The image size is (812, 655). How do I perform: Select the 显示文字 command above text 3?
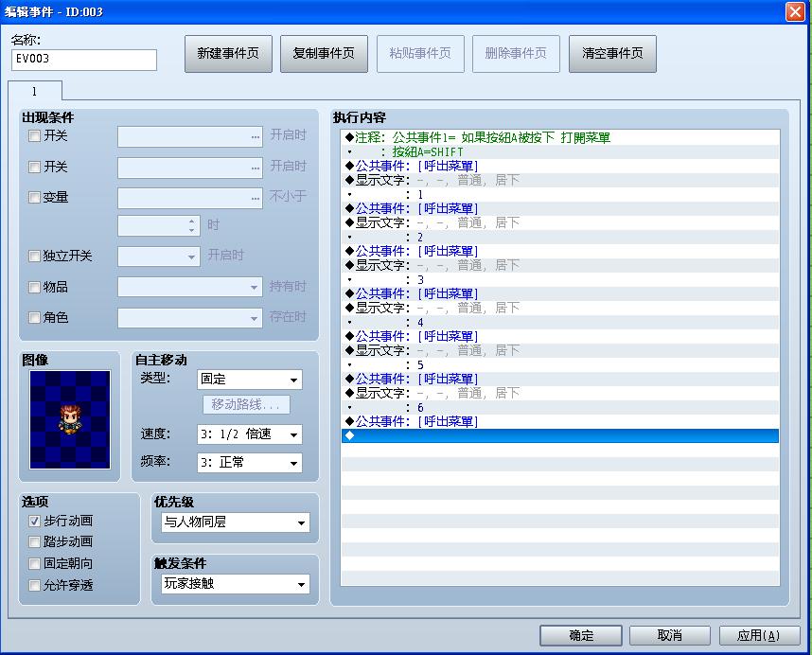(560, 265)
